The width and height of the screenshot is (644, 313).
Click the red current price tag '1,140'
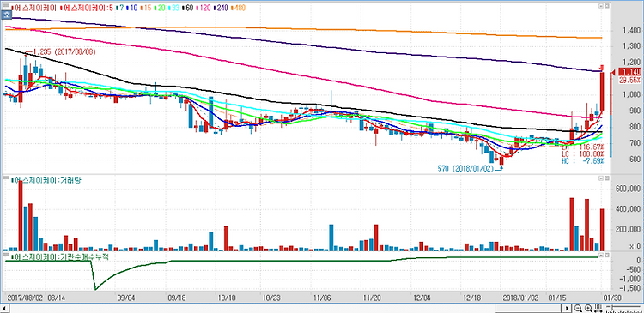point(629,72)
